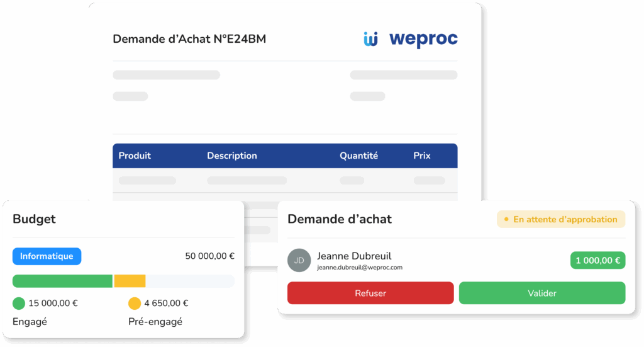
Task: Click the Description column header
Action: click(232, 156)
